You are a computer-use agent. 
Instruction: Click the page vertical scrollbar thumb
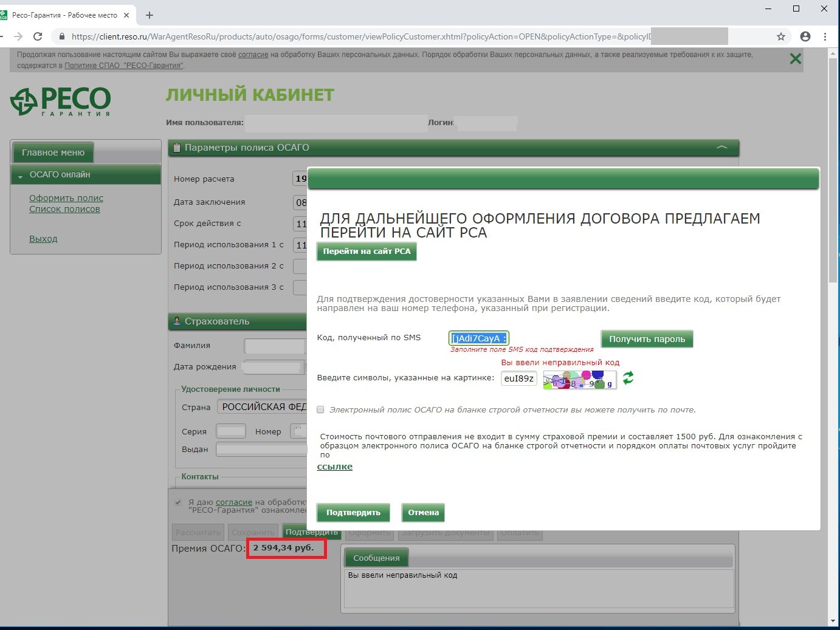tap(833, 170)
